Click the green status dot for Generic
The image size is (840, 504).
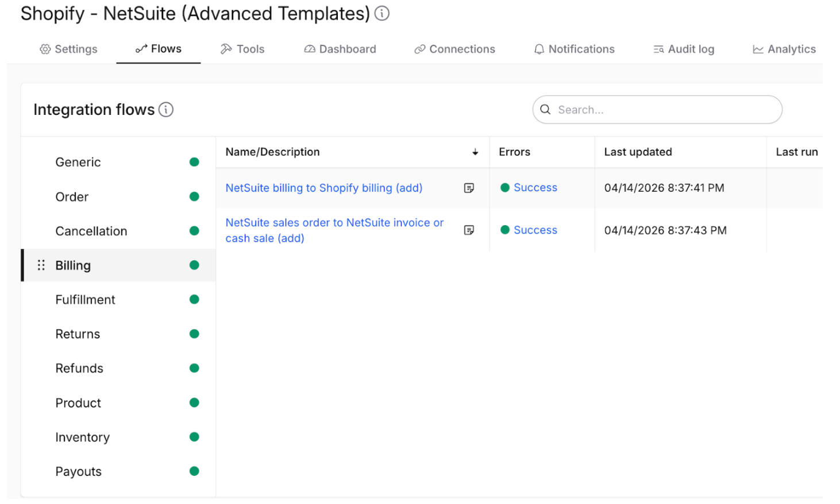coord(194,162)
